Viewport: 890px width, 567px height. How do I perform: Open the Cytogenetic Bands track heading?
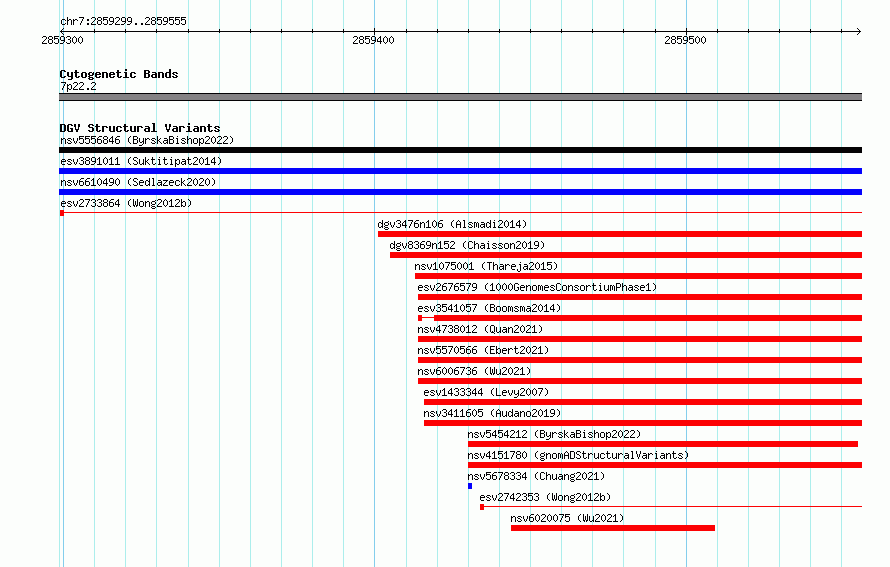[x=119, y=74]
